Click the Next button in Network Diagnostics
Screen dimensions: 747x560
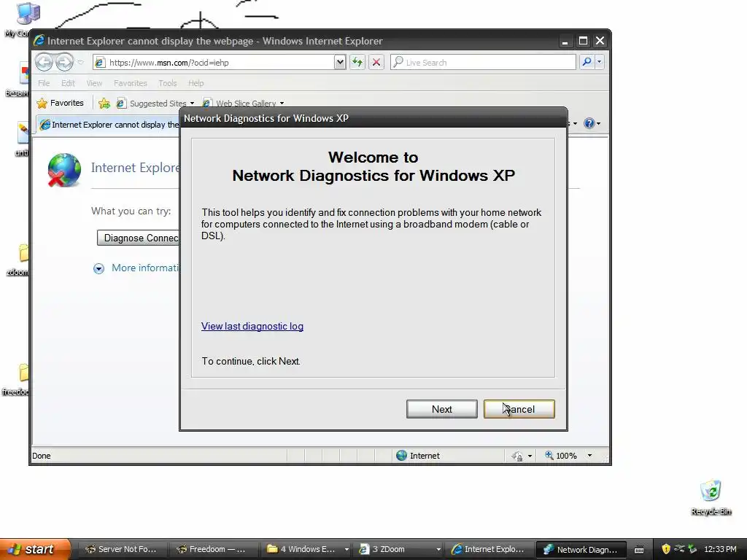[441, 409]
